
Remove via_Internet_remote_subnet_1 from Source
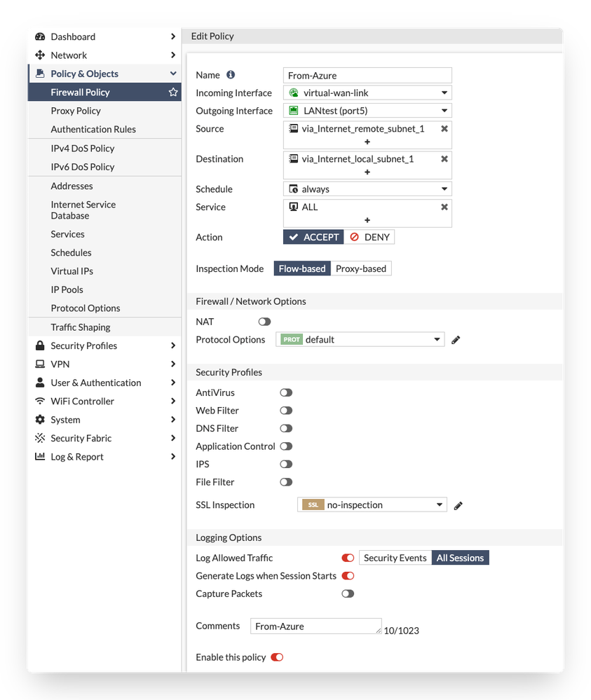pyautogui.click(x=444, y=129)
